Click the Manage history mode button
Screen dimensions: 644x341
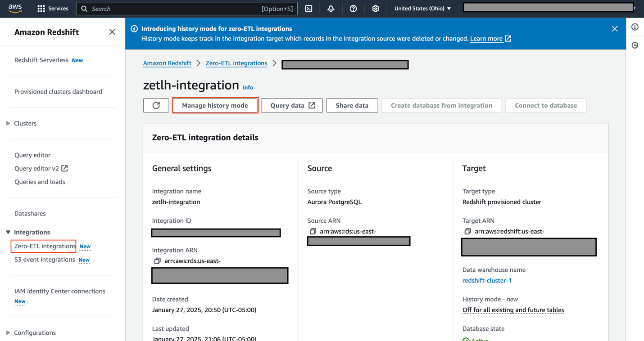tap(215, 105)
